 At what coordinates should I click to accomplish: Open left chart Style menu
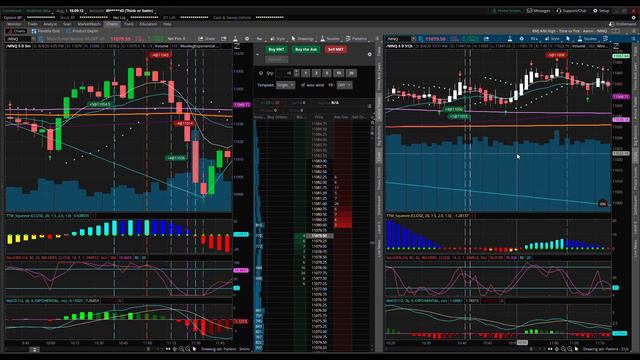click(278, 39)
